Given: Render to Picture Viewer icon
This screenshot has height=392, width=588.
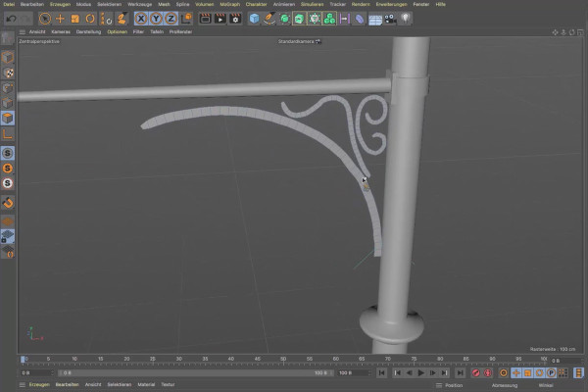Looking at the screenshot, I should [x=220, y=19].
